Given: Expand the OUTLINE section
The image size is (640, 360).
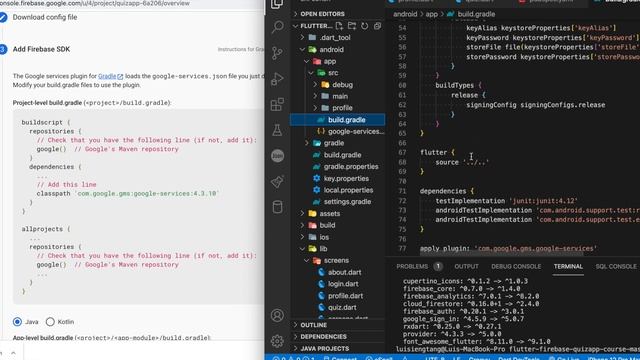Looking at the screenshot, I should (x=313, y=325).
